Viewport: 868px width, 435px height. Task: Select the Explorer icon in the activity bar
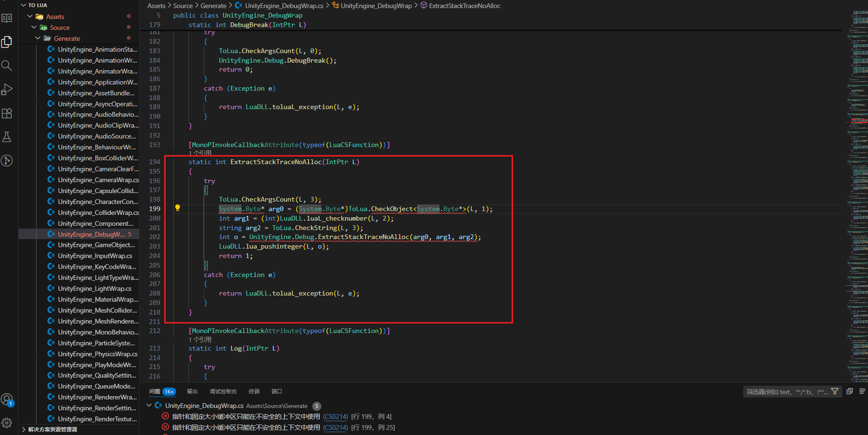(7, 42)
